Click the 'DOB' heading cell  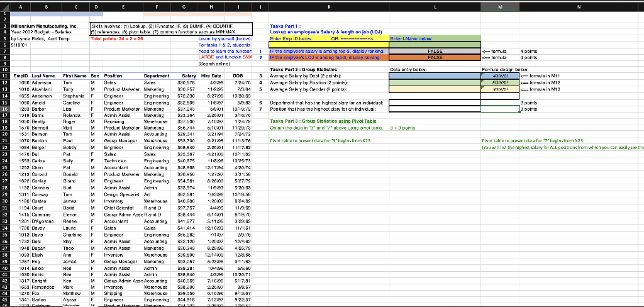click(x=238, y=76)
